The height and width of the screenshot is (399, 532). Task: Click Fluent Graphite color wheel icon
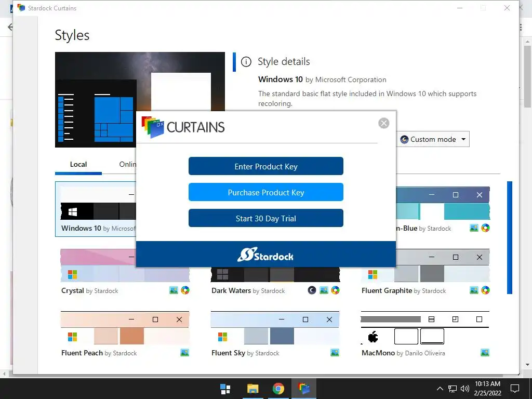pyautogui.click(x=486, y=290)
